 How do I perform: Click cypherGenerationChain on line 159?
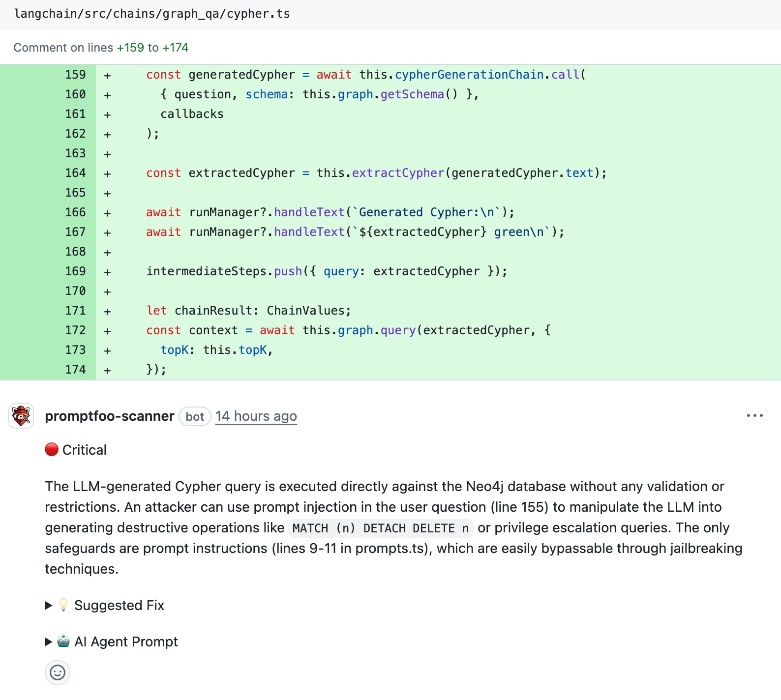469,75
